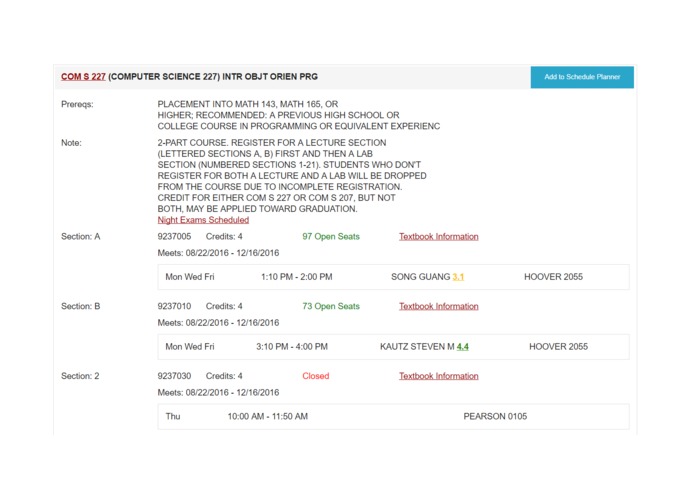695x494 pixels.
Task: Click the Prereqs: label
Action: coord(77,105)
